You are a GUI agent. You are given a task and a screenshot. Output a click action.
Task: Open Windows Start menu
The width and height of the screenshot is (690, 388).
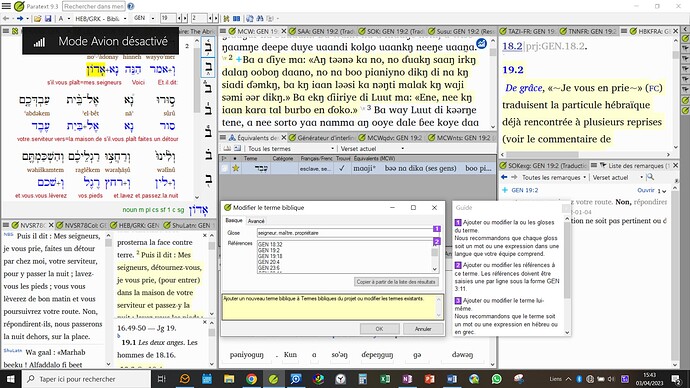tap(11, 379)
